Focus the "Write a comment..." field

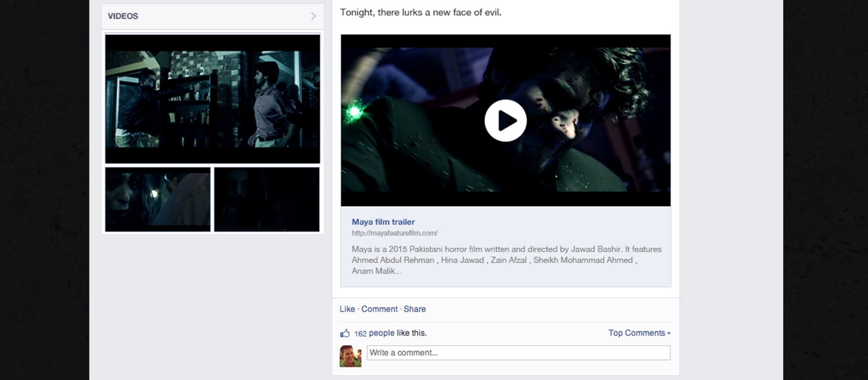click(x=518, y=353)
